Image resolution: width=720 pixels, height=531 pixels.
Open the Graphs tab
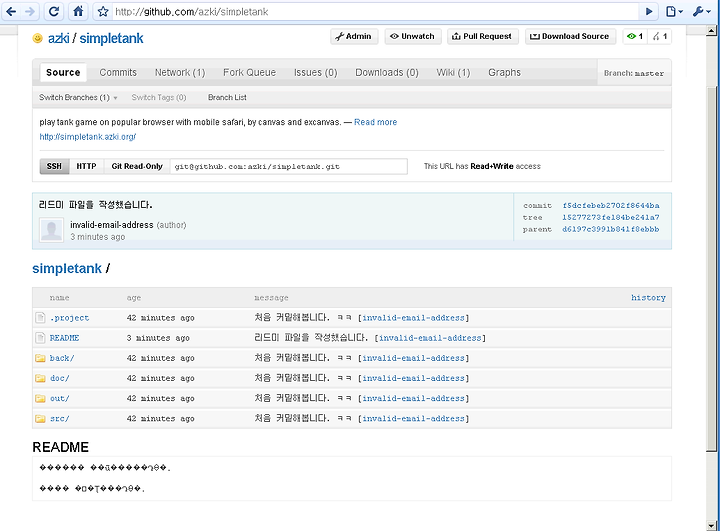(x=504, y=73)
